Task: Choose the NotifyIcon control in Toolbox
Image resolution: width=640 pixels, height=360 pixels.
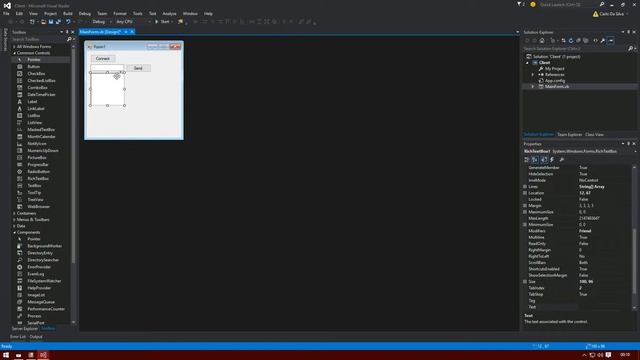Action: pos(37,143)
